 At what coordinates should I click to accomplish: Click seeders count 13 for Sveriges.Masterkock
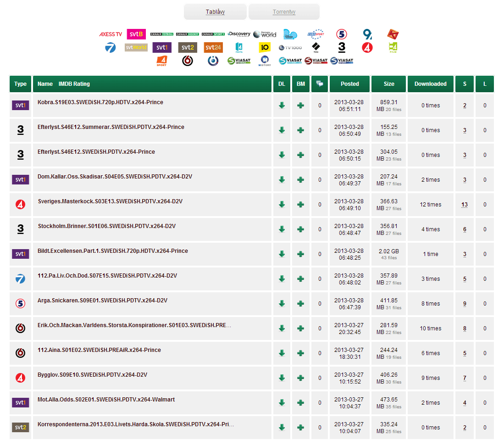pos(465,205)
